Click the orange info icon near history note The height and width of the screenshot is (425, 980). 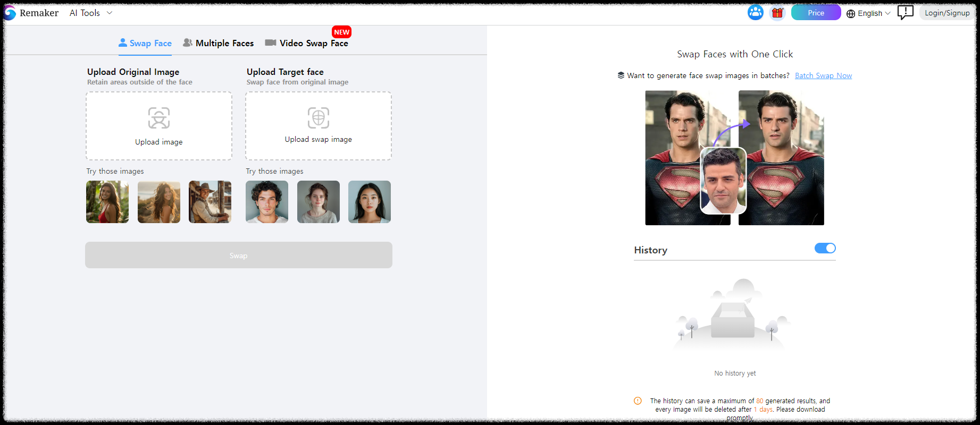click(638, 401)
